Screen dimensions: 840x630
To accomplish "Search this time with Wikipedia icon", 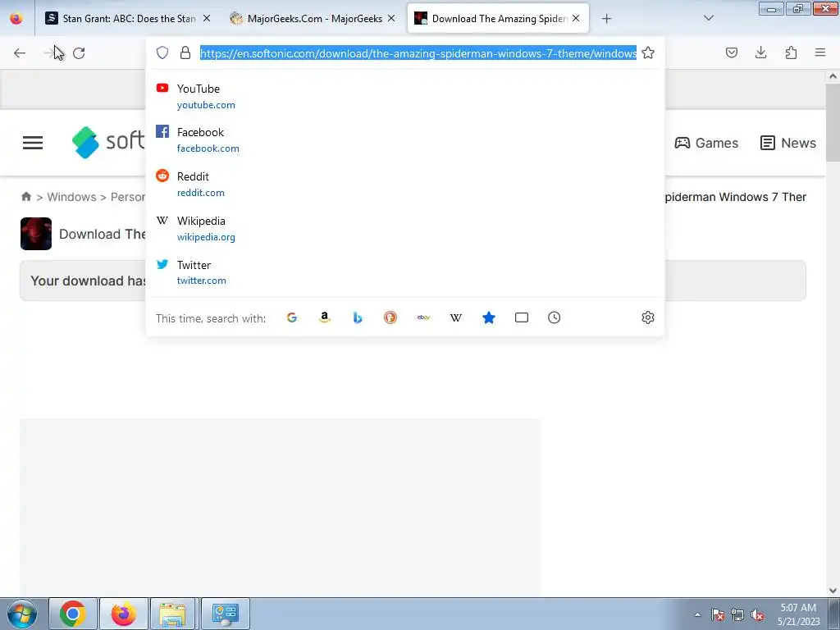I will (x=456, y=317).
